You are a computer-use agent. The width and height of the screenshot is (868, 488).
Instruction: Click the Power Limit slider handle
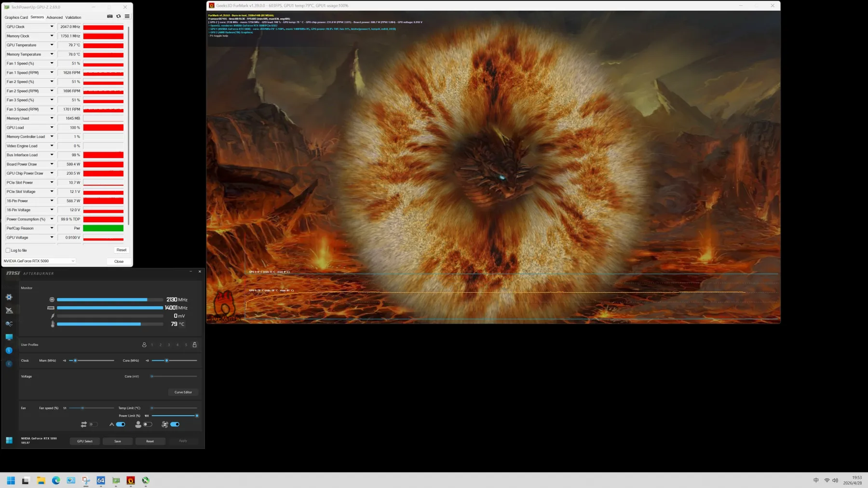(197, 416)
